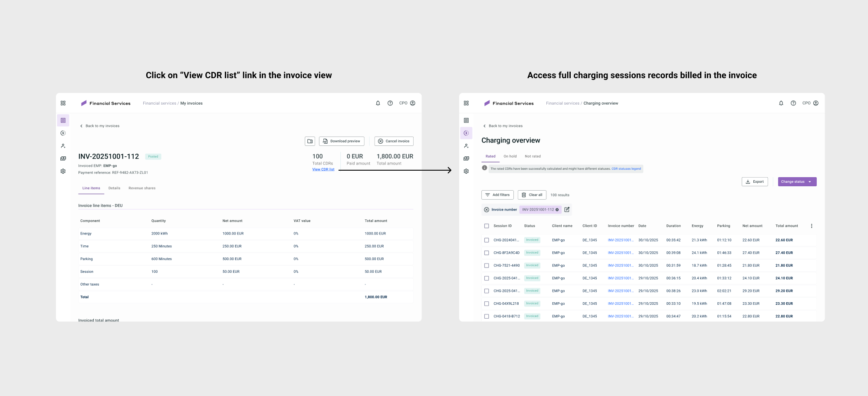This screenshot has width=868, height=396.
Task: Go back to my invoices from Charging overview
Action: 503,126
